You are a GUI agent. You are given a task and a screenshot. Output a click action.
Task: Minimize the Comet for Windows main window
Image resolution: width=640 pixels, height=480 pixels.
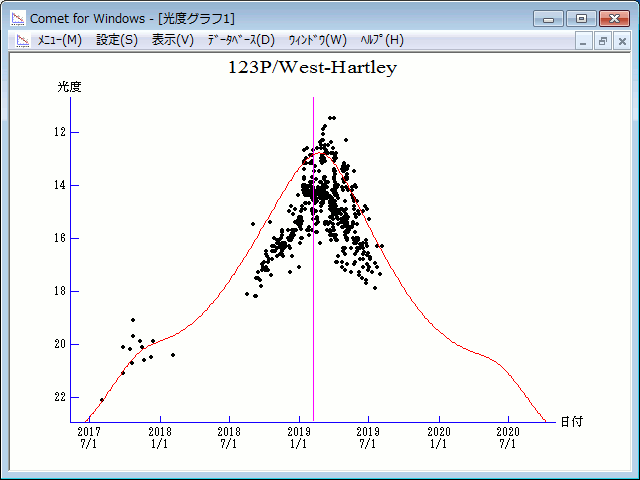548,19
